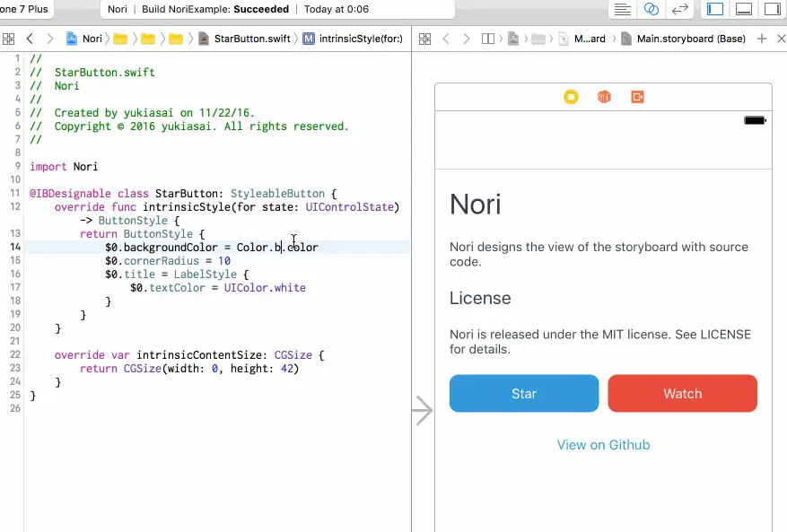
Task: Click the blue Star button in storyboard
Action: [x=524, y=394]
